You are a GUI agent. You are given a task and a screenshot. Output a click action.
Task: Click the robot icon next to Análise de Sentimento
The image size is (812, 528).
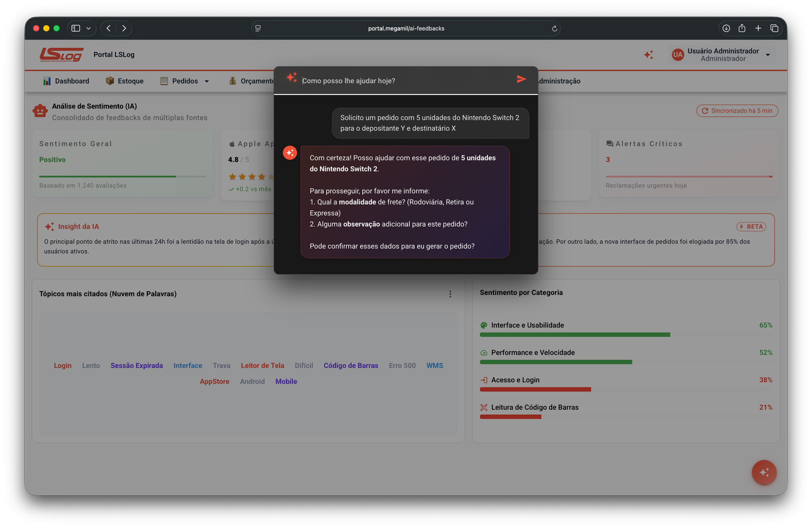[x=40, y=111]
